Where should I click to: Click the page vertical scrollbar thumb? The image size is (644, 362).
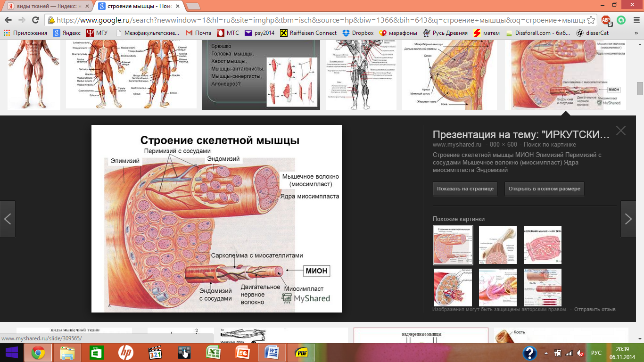[x=640, y=89]
